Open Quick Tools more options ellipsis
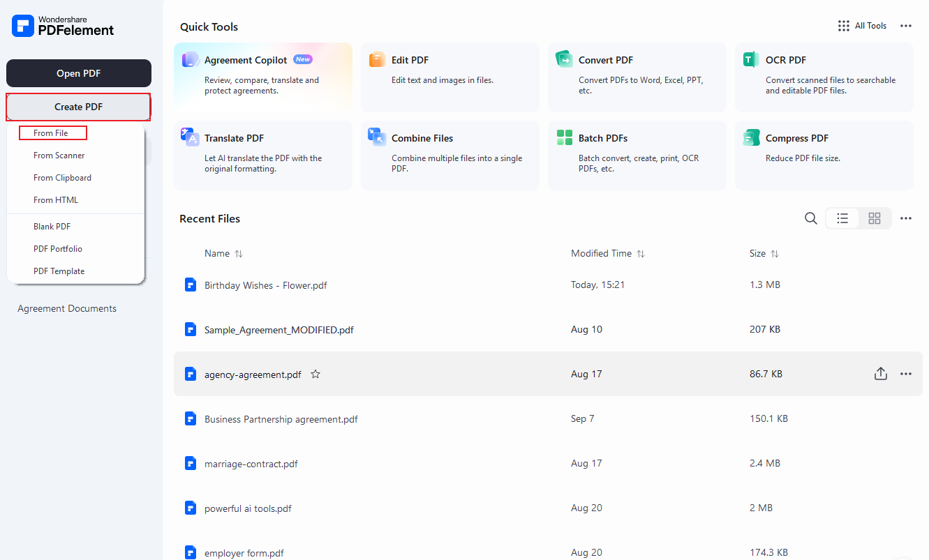Viewport: 929px width, 560px height. [x=906, y=26]
